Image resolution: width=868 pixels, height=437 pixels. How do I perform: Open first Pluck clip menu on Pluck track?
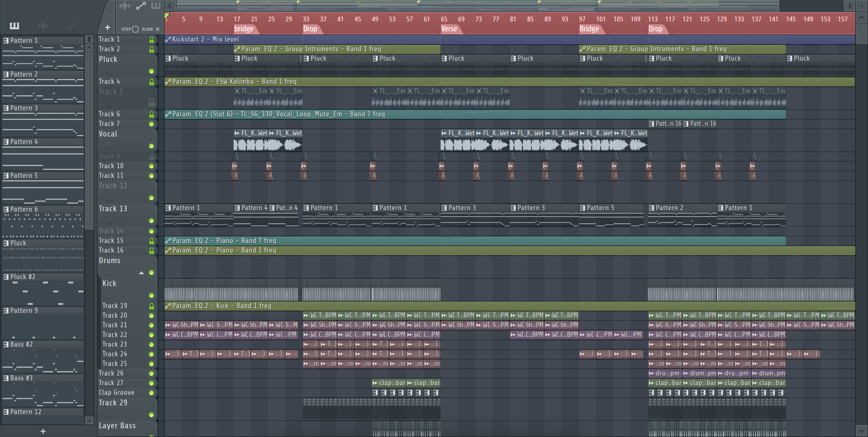click(168, 58)
